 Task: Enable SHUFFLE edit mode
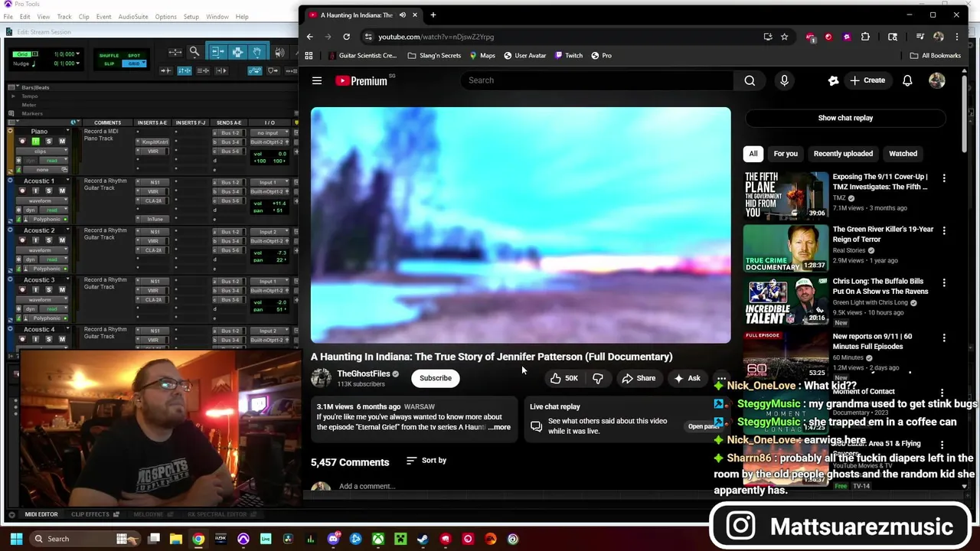pyautogui.click(x=109, y=55)
